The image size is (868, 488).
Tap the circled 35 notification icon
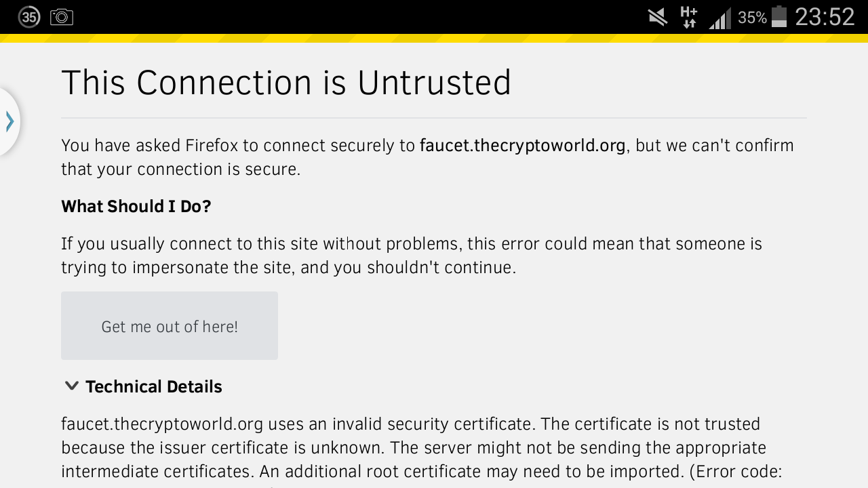coord(29,17)
